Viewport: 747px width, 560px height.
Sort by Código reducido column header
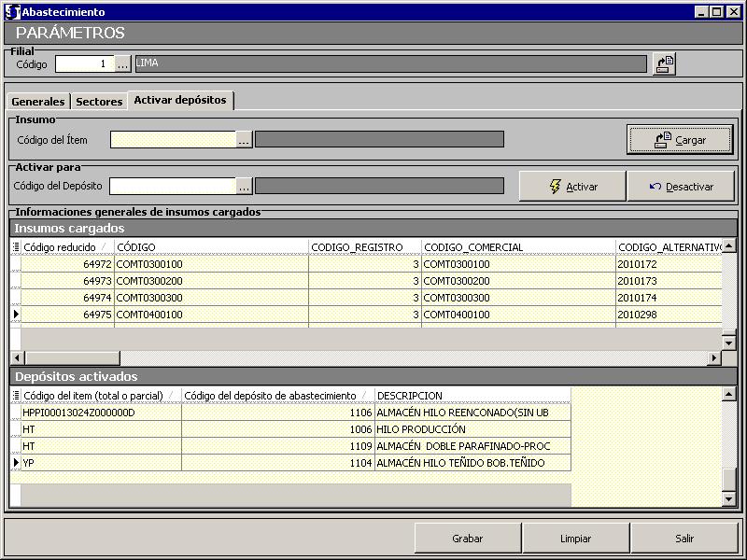point(62,247)
